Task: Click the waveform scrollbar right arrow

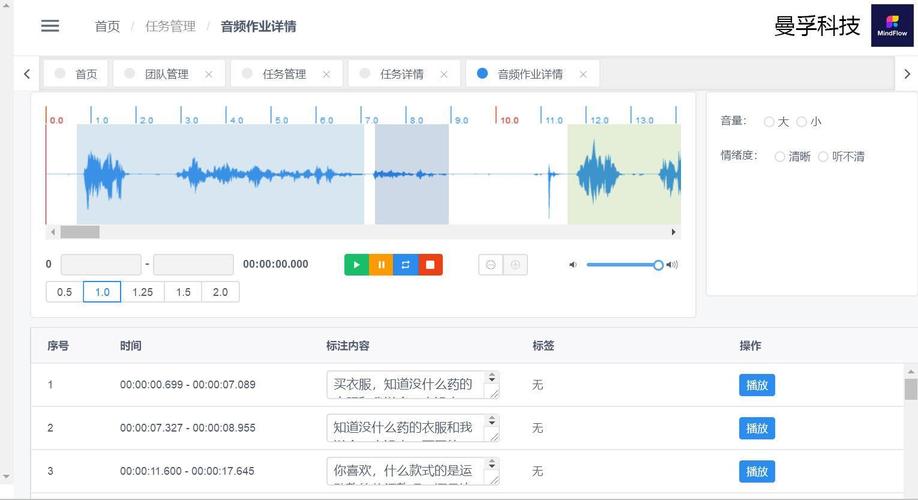Action: [673, 232]
